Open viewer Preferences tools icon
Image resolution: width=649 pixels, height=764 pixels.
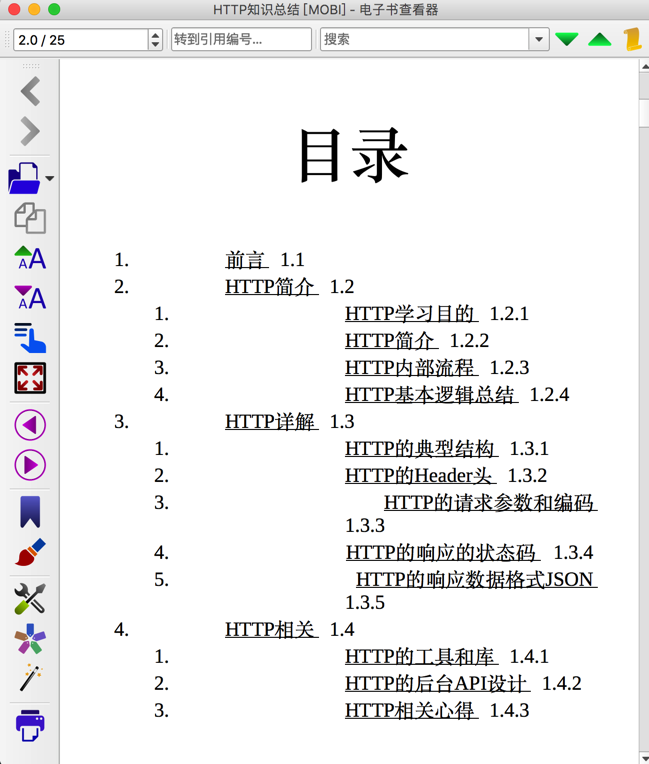click(x=30, y=598)
